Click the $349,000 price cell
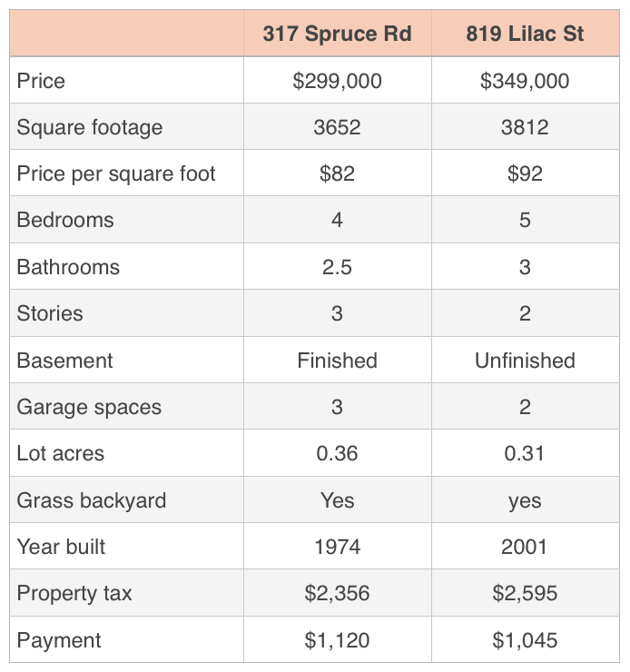This screenshot has width=630, height=672. (525, 81)
